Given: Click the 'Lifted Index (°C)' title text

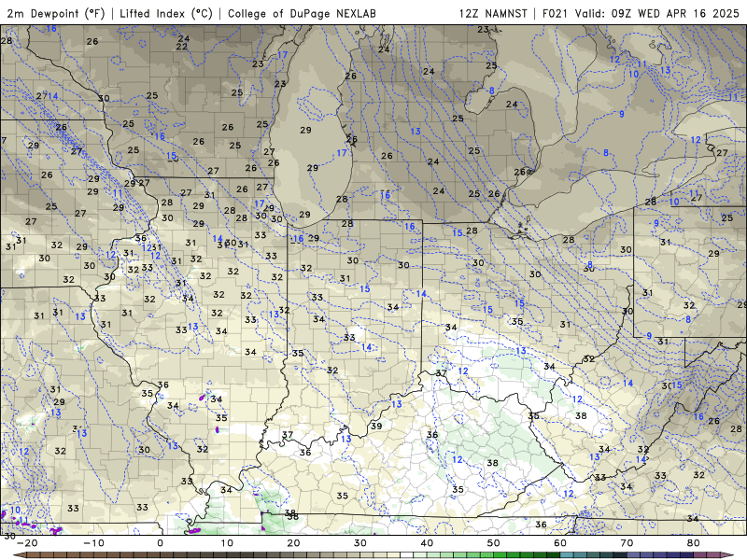Looking at the screenshot, I should point(166,13).
